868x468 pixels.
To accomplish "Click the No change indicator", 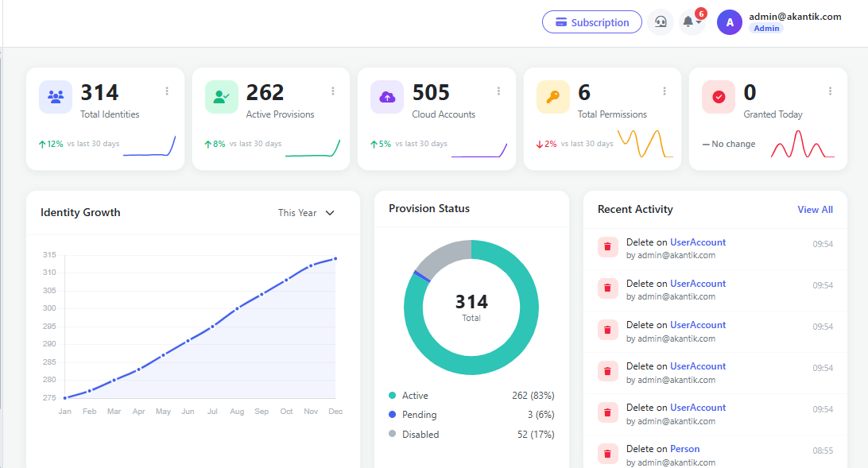I will 728,144.
